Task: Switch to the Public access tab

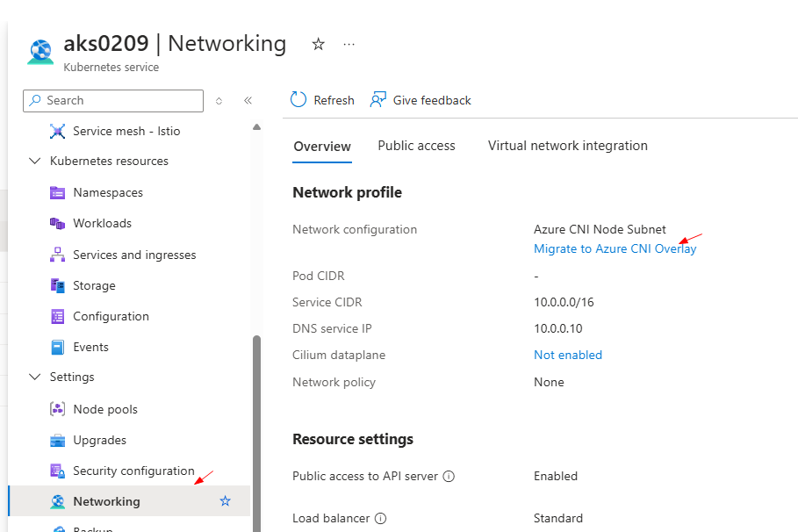Action: (x=416, y=146)
